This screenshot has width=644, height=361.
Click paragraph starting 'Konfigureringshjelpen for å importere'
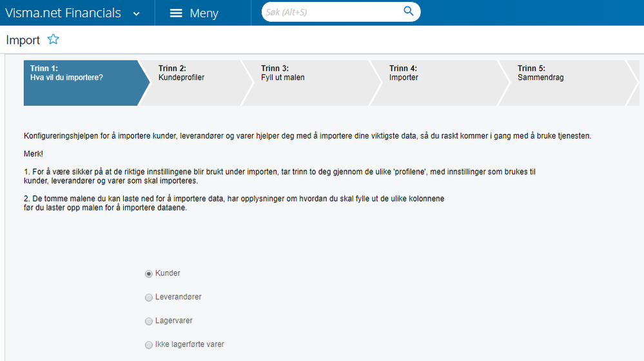(307, 136)
